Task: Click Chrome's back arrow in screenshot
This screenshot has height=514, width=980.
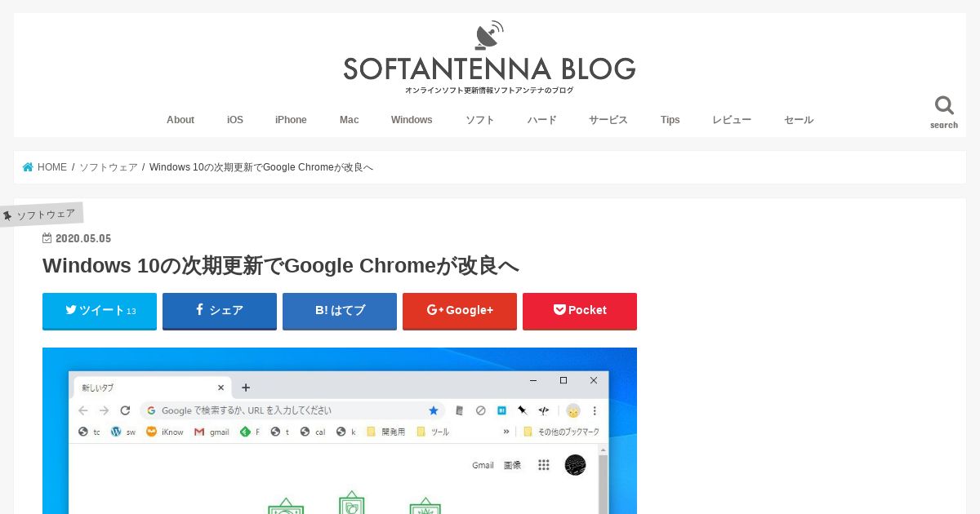Action: pos(83,410)
